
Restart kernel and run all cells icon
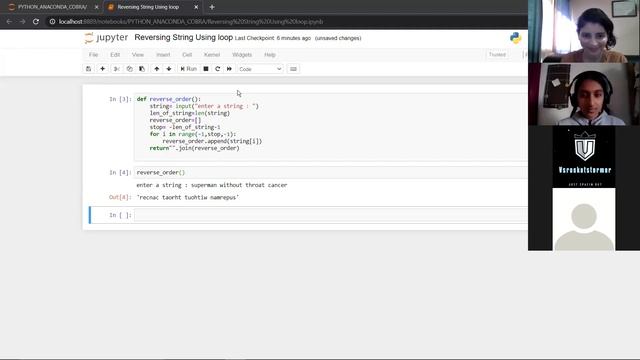tap(229, 69)
